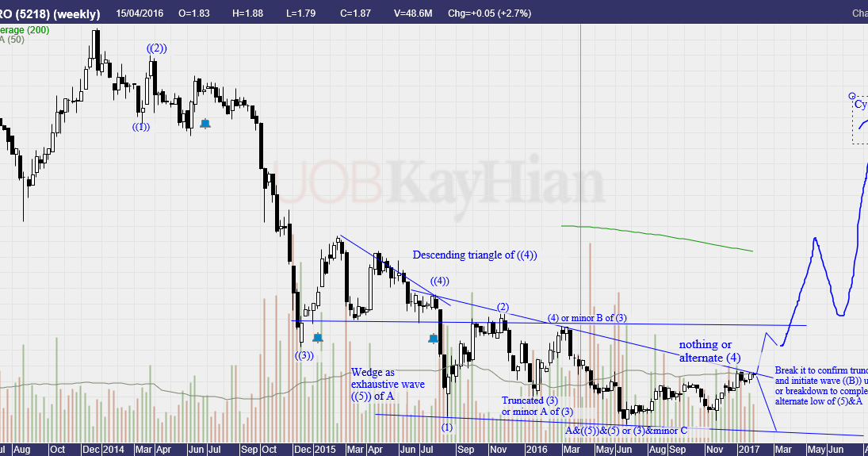Viewport: 868px width, 456px height.
Task: Select the ((1)) wave label
Action: click(x=141, y=127)
